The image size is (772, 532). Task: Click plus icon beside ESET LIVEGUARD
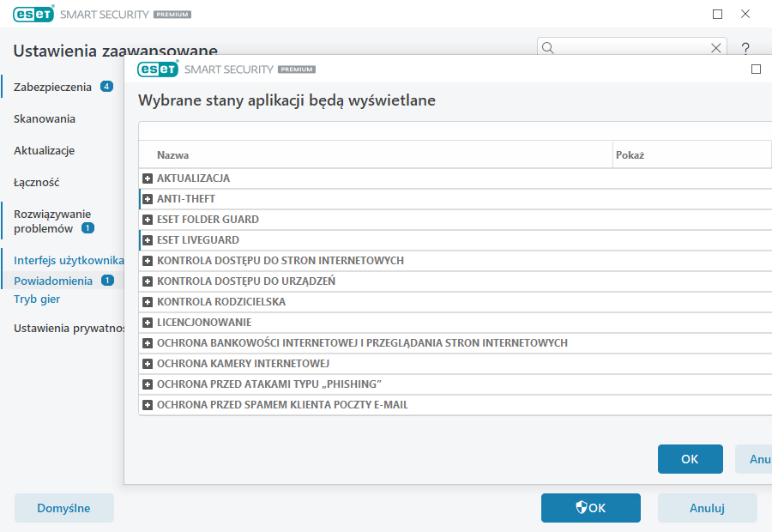click(x=148, y=240)
